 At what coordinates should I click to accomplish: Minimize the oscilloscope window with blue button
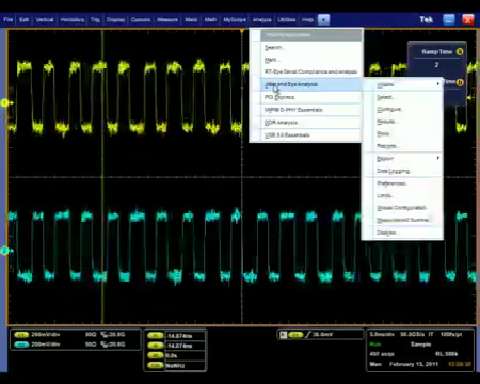coord(449,20)
